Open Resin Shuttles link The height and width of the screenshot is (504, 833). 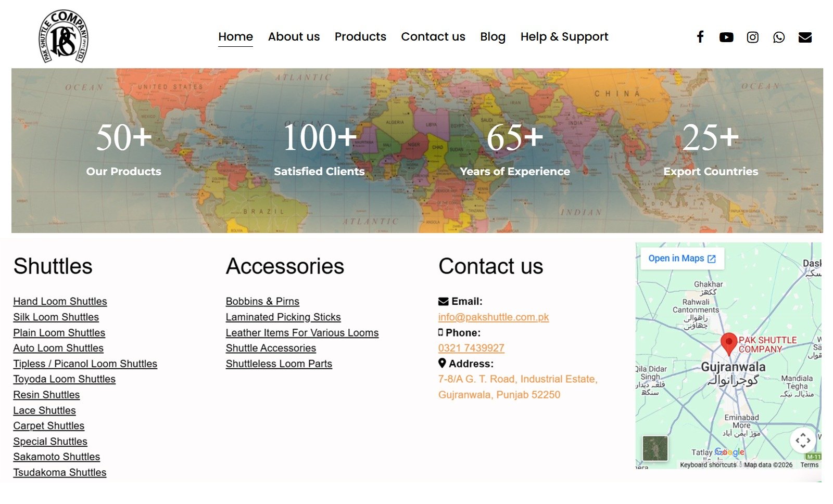click(x=46, y=395)
